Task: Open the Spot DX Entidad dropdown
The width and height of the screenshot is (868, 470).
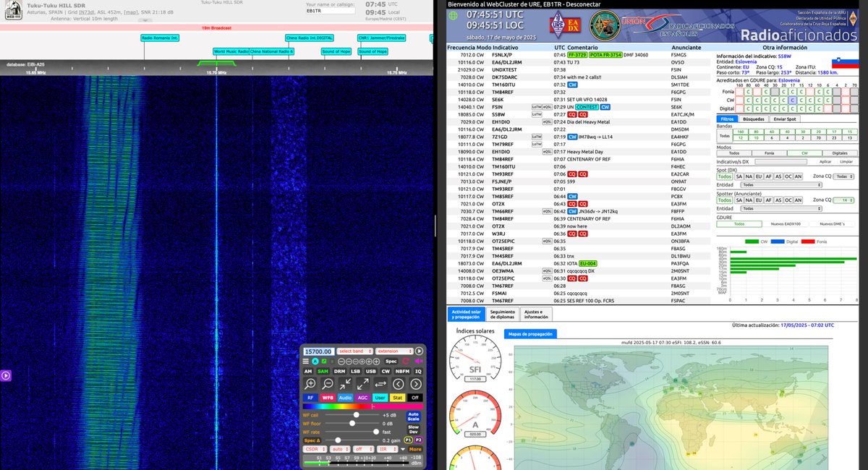Action: pos(781,185)
